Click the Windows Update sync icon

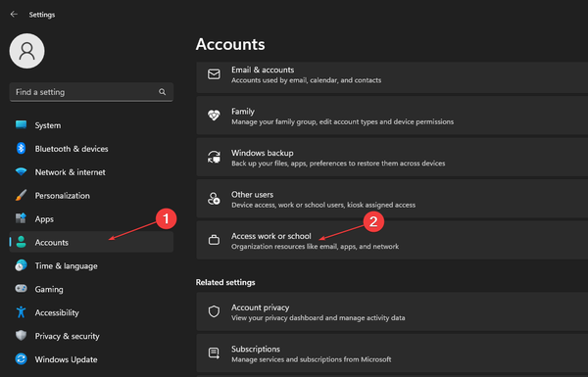tap(21, 359)
